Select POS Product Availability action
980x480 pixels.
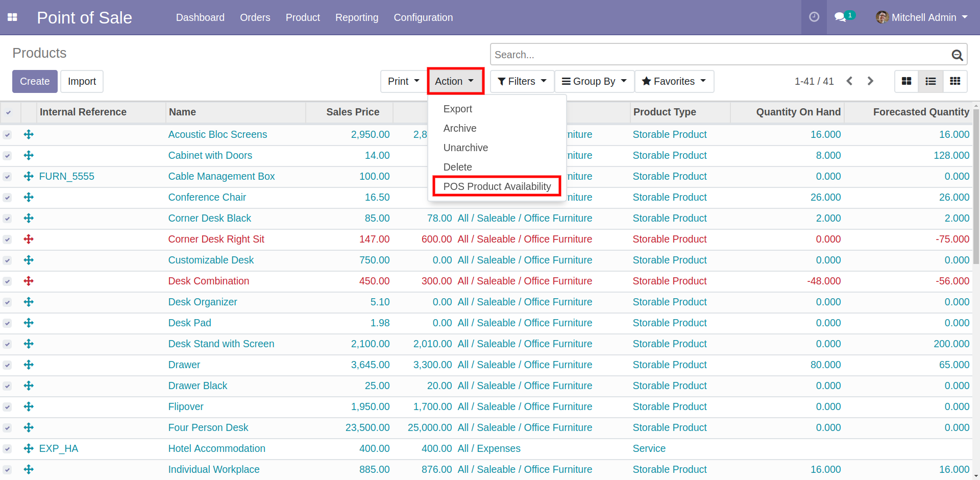[x=497, y=186]
